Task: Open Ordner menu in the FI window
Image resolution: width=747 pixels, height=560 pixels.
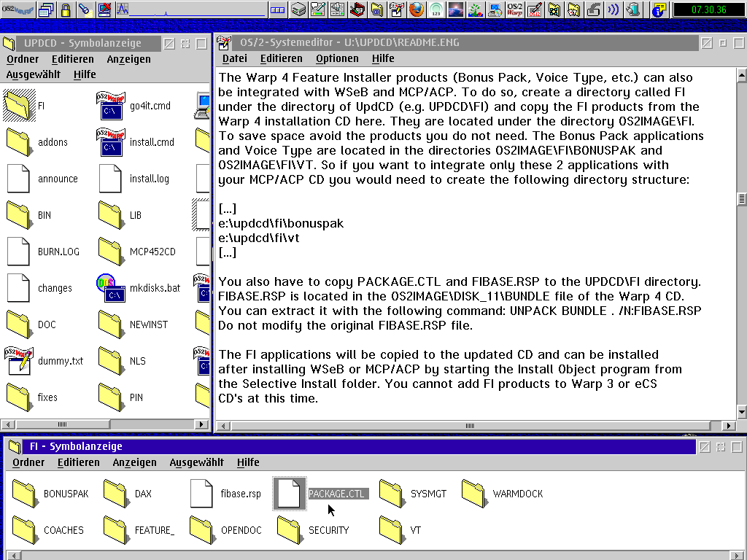Action: (x=28, y=462)
